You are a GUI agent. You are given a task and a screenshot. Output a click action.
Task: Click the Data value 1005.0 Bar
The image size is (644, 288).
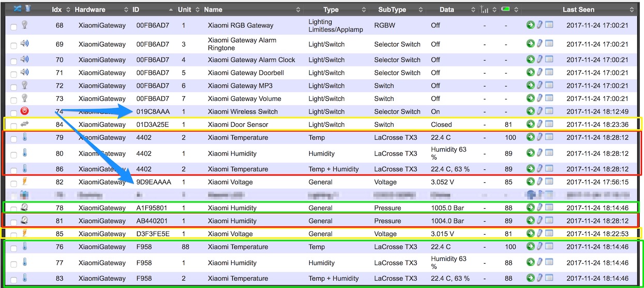447,208
